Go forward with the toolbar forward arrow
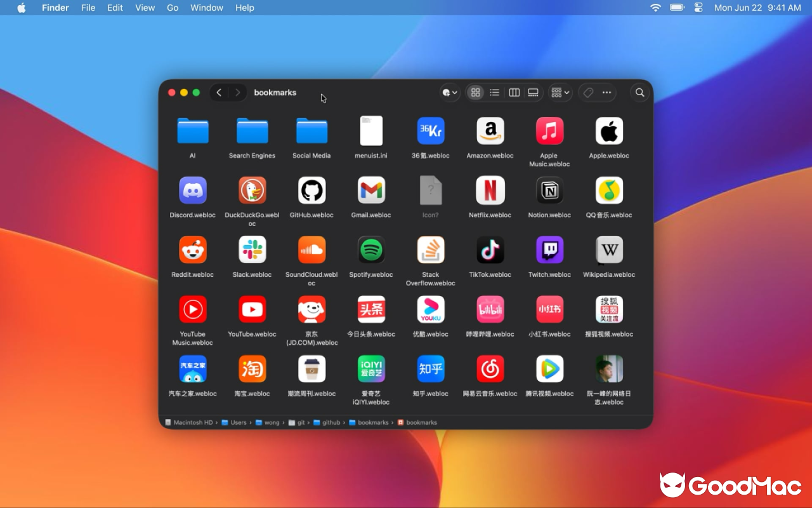Screen dimensions: 812x508 pos(237,93)
